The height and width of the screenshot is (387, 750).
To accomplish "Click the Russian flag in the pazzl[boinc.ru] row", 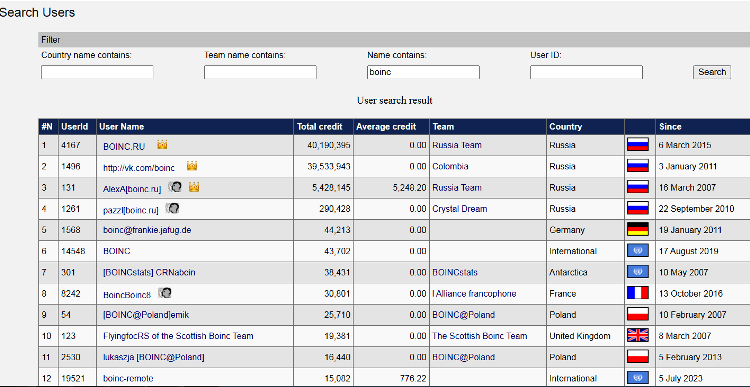I will pyautogui.click(x=638, y=208).
